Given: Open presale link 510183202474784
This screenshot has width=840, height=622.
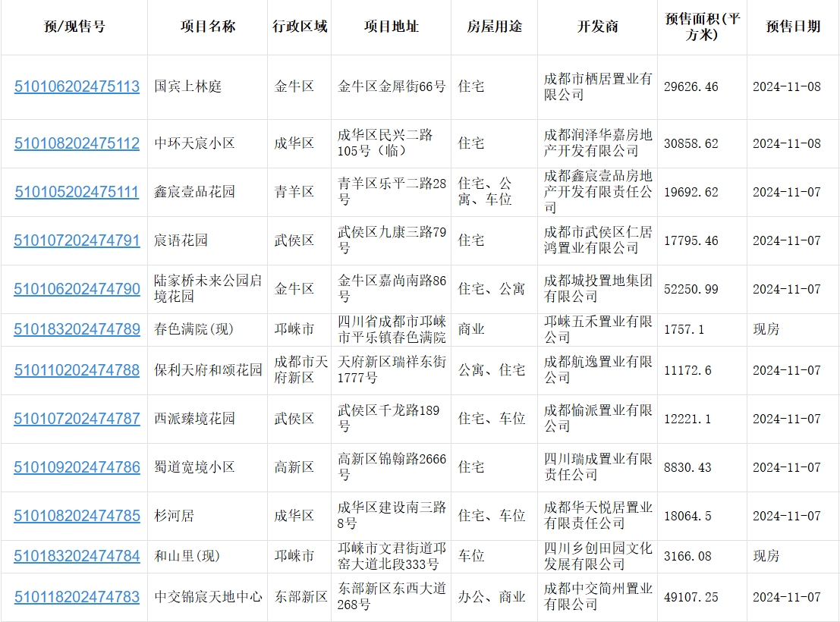Looking at the screenshot, I should click(x=77, y=556).
